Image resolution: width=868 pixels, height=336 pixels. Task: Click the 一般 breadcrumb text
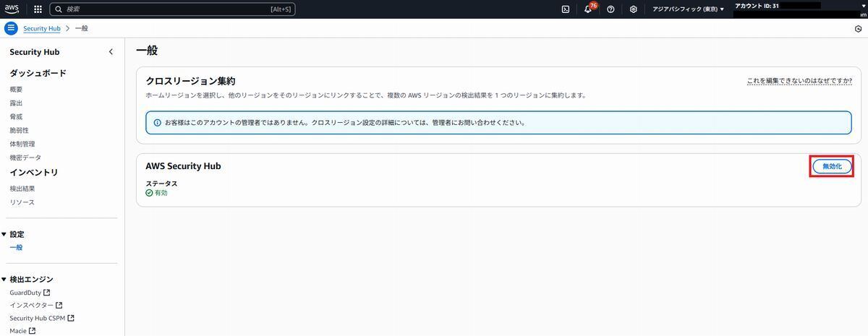click(x=82, y=28)
